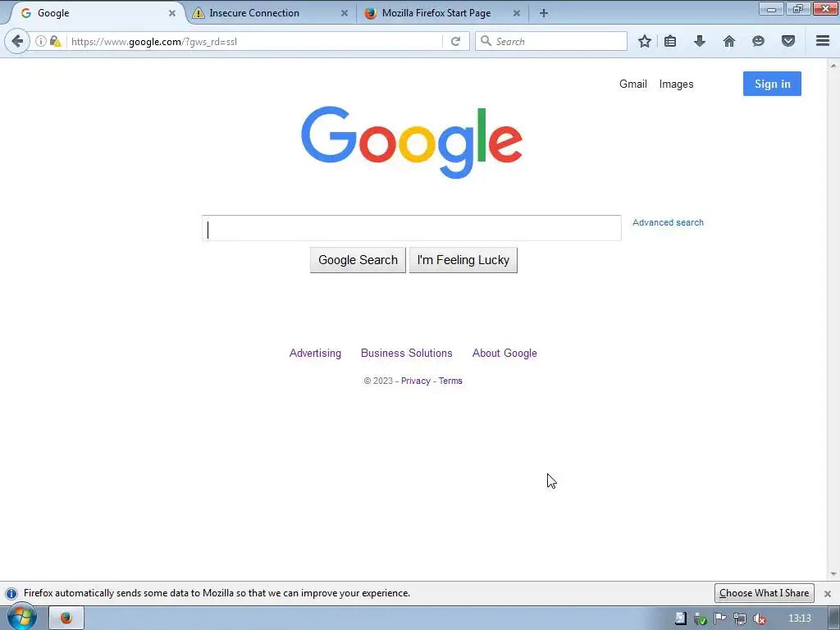The image size is (840, 630).
Task: Focus the Google search text box
Action: [x=412, y=228]
